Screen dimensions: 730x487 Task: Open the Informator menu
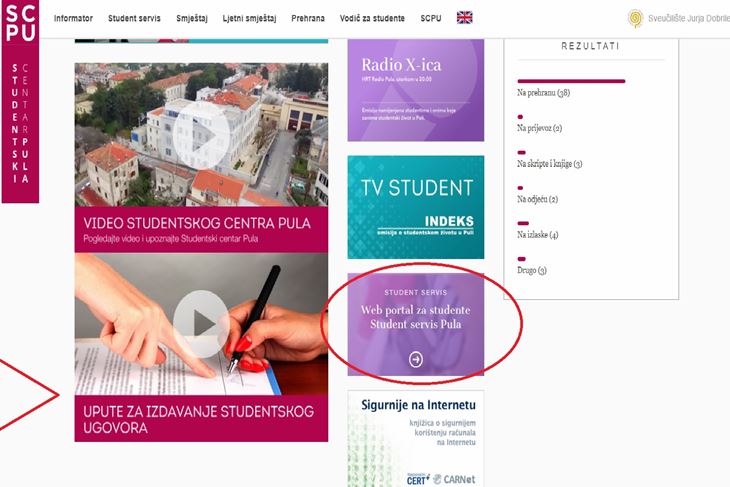73,19
